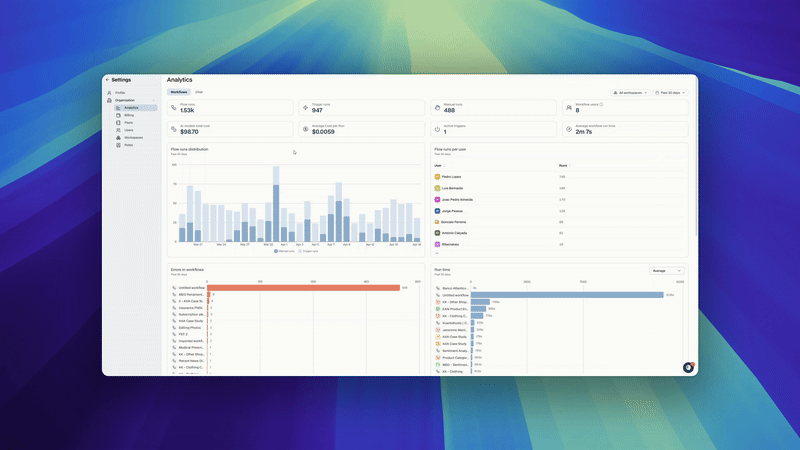Open the chat widget bubble
The width and height of the screenshot is (800, 450).
click(x=688, y=367)
